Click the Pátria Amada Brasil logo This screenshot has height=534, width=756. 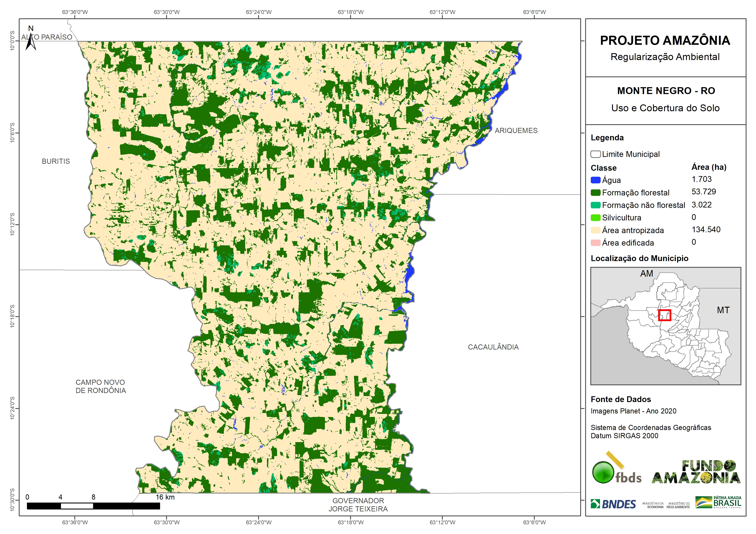point(719,502)
